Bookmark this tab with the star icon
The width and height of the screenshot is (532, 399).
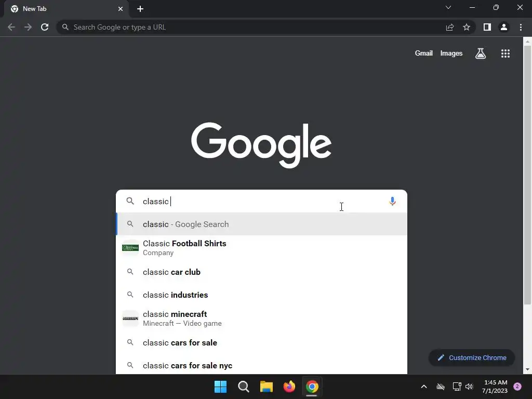tap(467, 27)
